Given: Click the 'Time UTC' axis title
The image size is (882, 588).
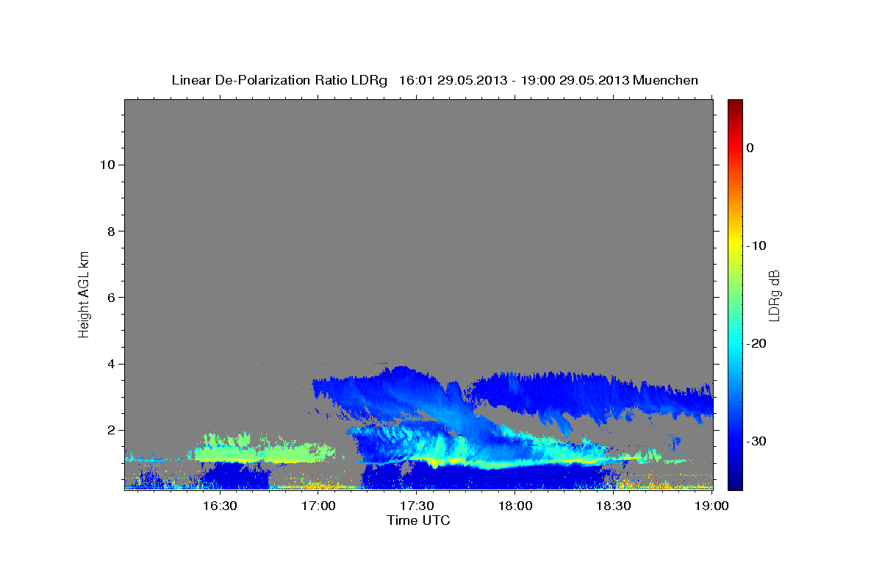Looking at the screenshot, I should point(418,520).
